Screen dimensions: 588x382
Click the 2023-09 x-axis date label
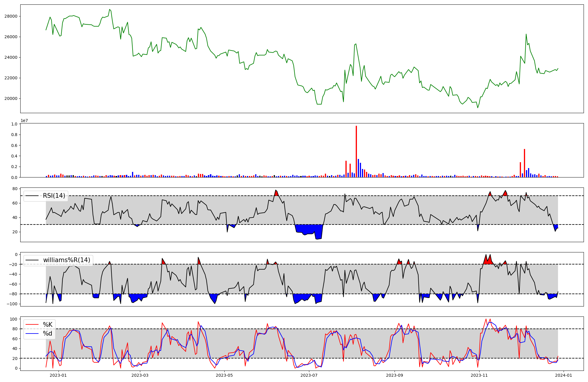[394, 375]
